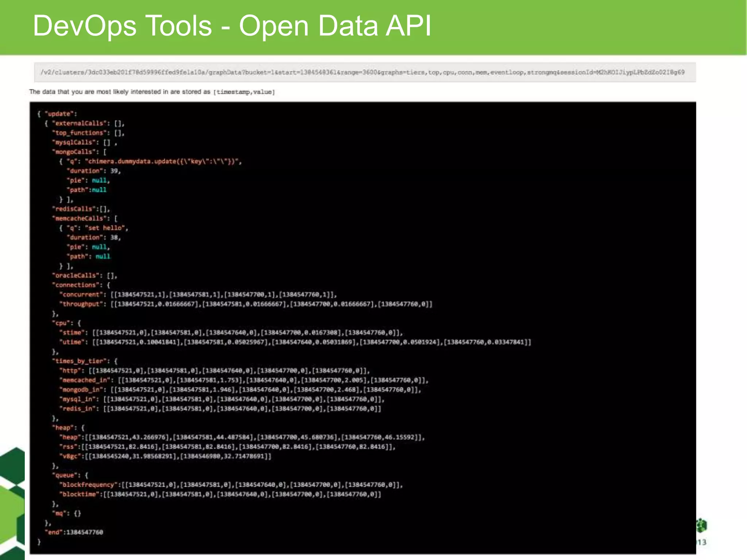This screenshot has height=560, width=747.
Task: Select the "memcached_in" data line
Action: (x=244, y=380)
